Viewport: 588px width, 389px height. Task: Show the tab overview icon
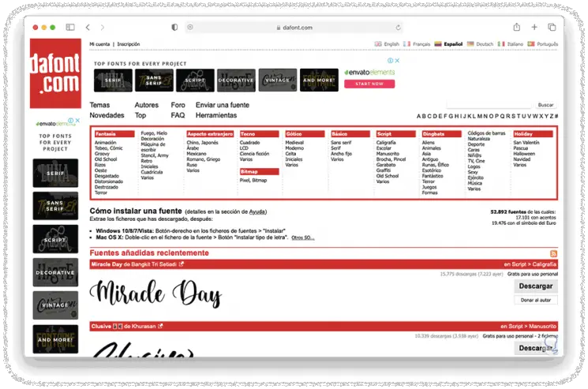pyautogui.click(x=552, y=27)
